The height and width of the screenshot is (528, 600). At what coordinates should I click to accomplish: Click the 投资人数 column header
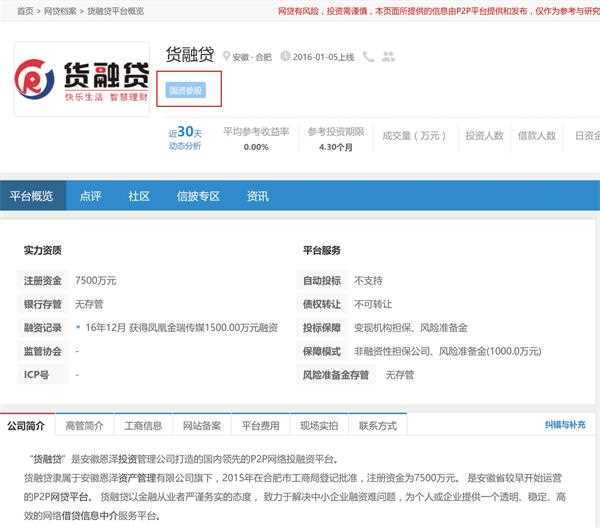[484, 135]
